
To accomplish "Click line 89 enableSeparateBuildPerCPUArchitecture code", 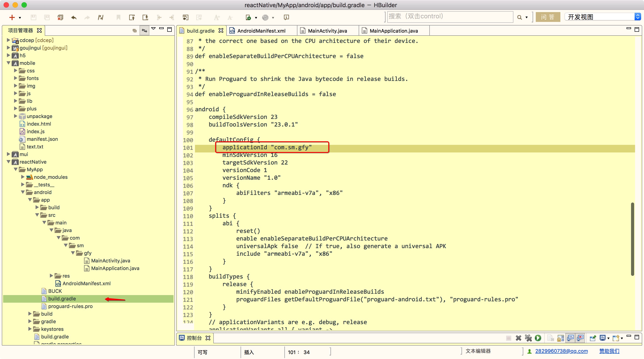I will [279, 56].
